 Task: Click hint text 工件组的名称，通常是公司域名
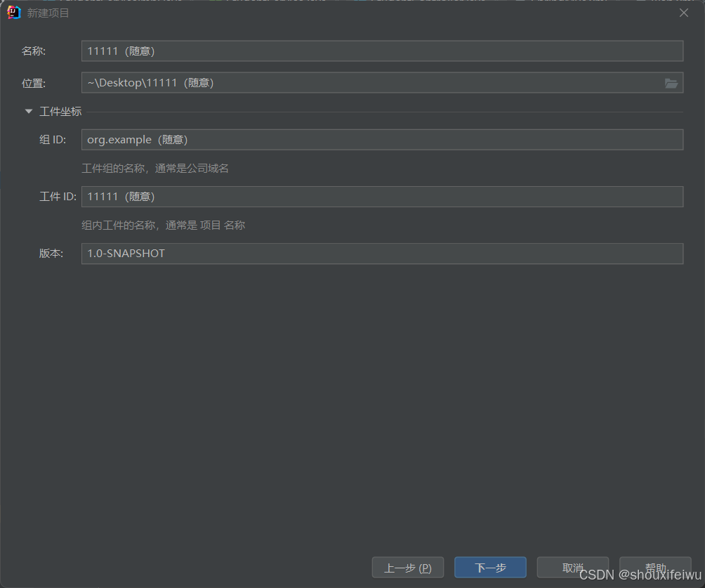coord(155,169)
